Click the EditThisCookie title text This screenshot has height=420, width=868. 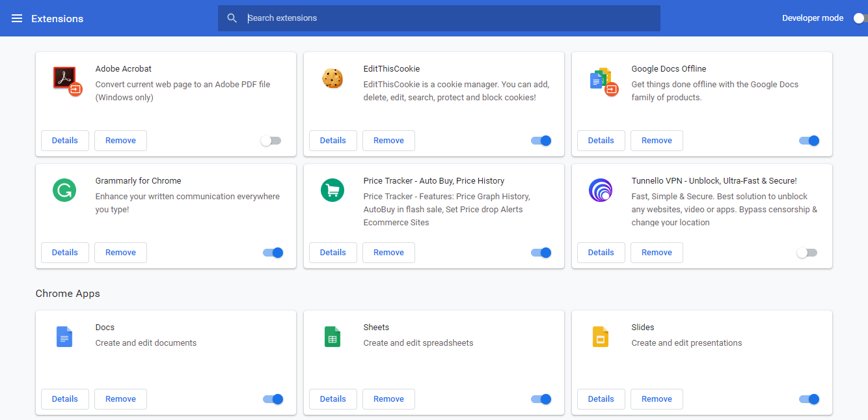pyautogui.click(x=392, y=69)
